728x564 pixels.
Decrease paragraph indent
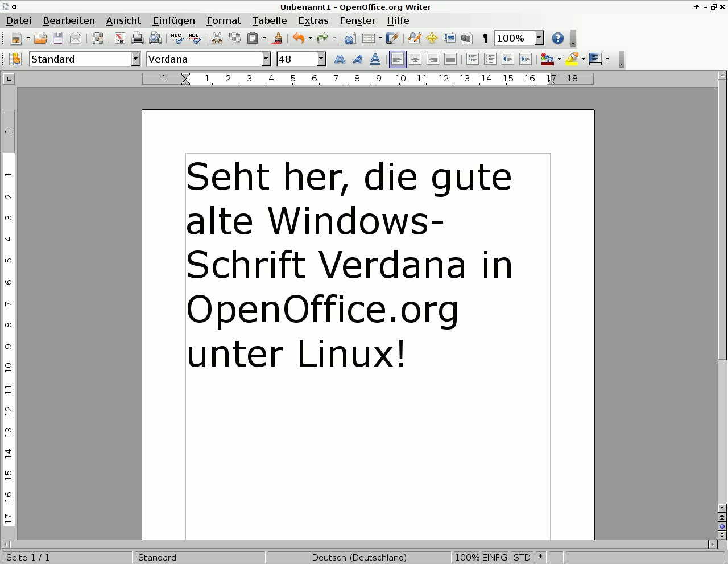pos(508,59)
